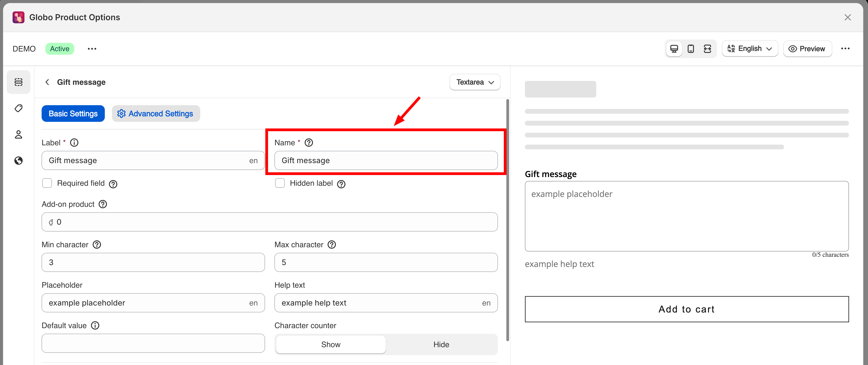Click the option list sidebar icon
This screenshot has height=365, width=868.
click(x=19, y=82)
